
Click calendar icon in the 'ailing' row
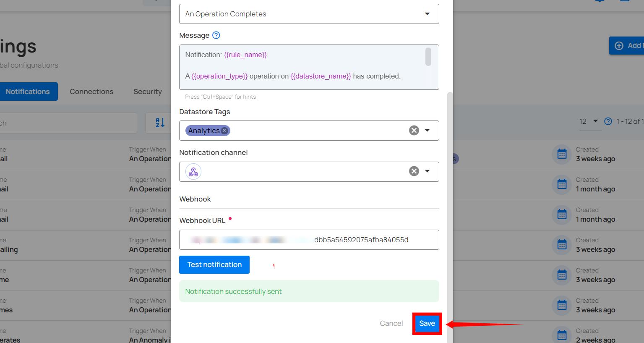click(562, 245)
